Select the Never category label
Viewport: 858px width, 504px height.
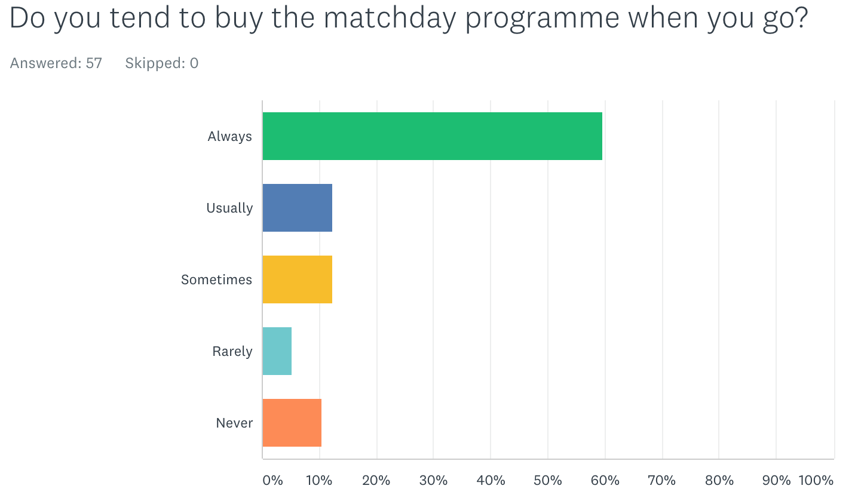234,423
